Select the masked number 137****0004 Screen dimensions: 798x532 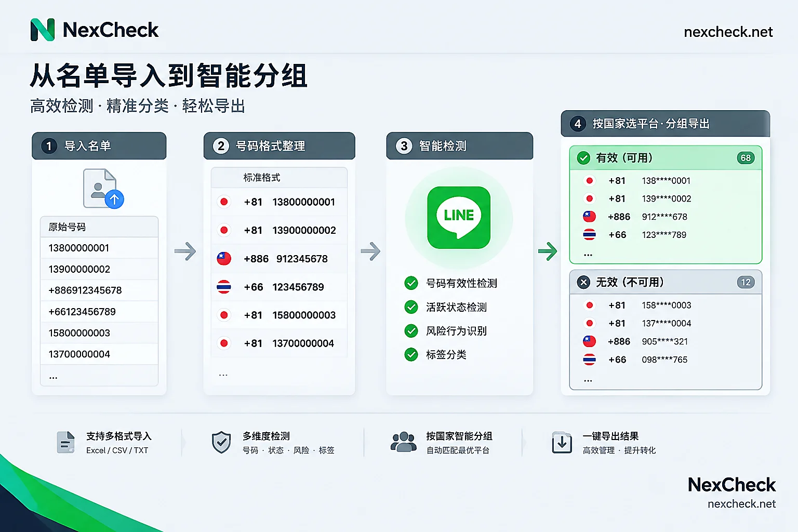(667, 323)
